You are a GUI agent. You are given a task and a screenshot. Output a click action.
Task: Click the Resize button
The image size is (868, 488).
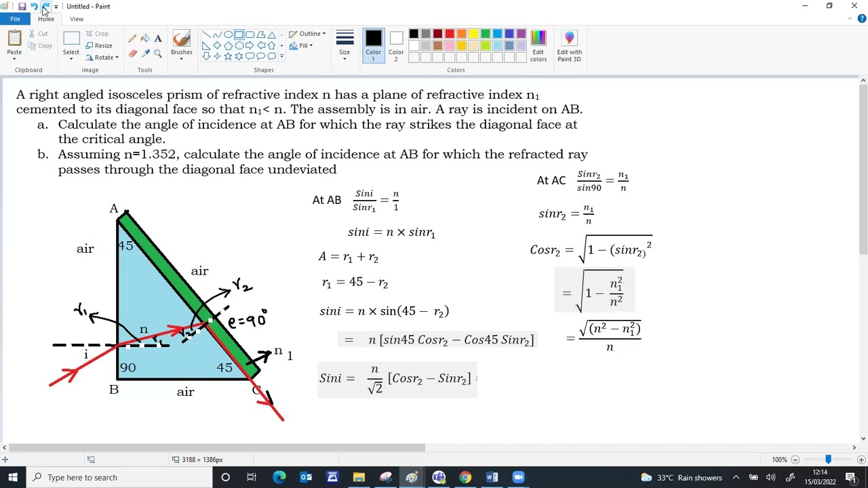(98, 46)
